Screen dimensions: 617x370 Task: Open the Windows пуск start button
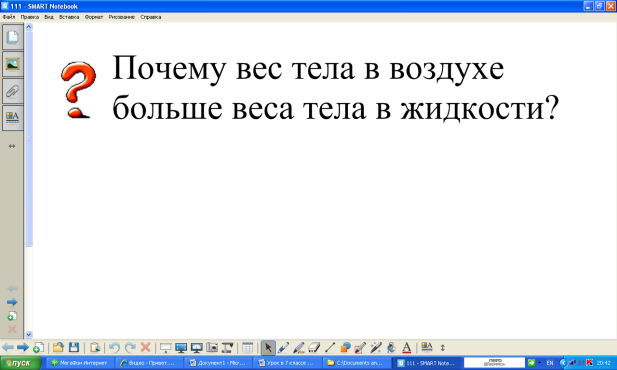click(21, 363)
